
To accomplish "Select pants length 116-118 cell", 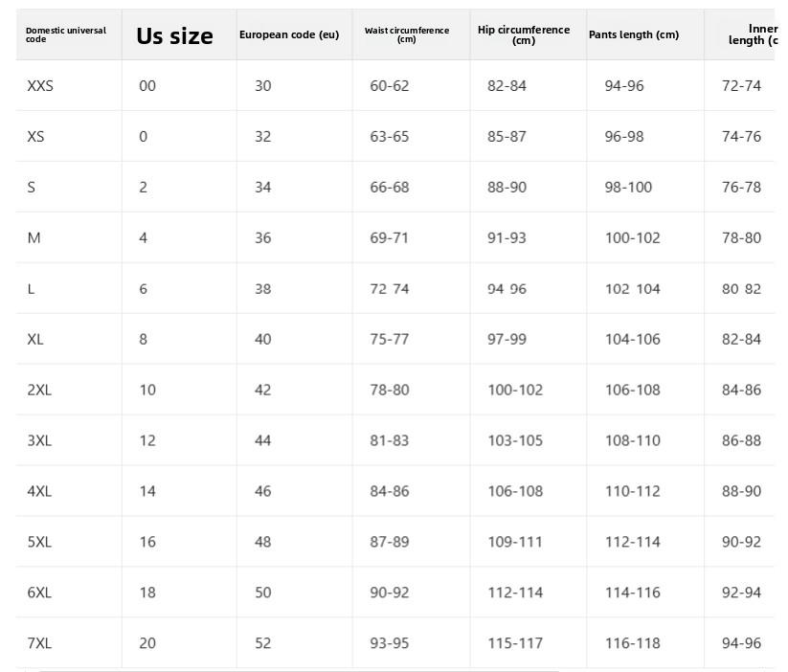I will pos(632,643).
